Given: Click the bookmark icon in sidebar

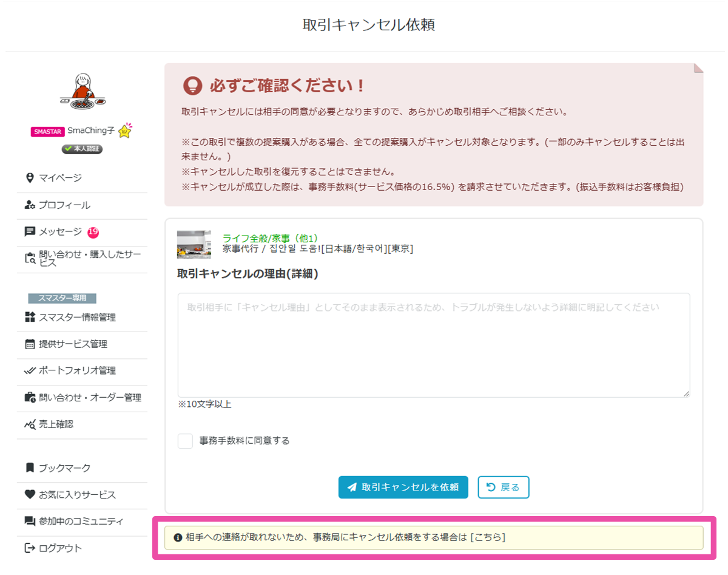Looking at the screenshot, I should 30,468.
